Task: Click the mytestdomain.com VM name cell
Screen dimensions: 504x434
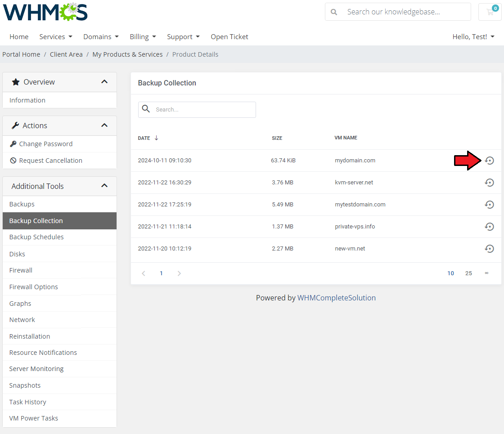Action: 360,205
